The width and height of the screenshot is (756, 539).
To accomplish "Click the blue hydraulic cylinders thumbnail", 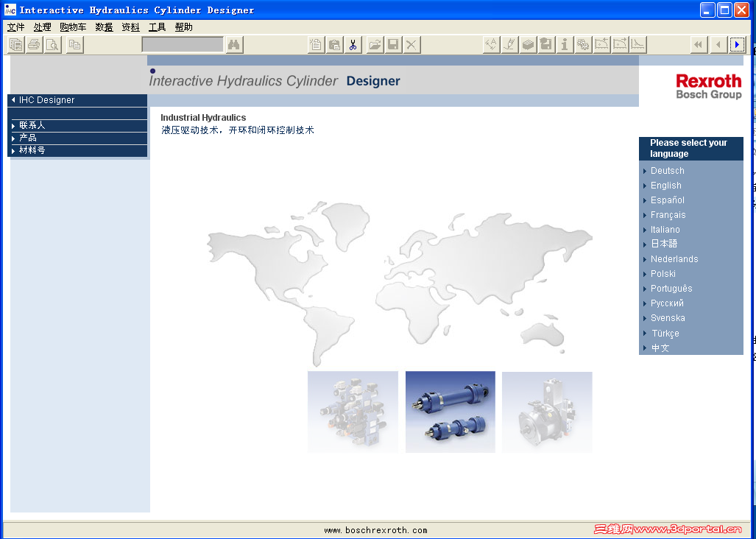I will (x=451, y=412).
